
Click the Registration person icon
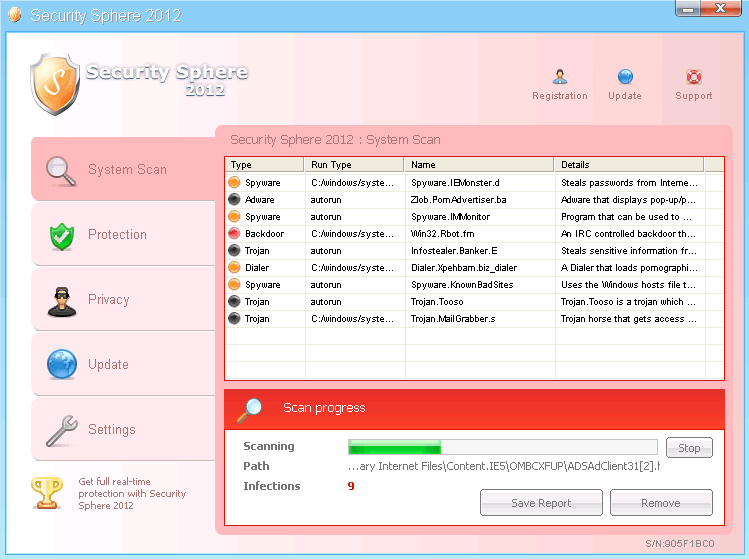560,77
